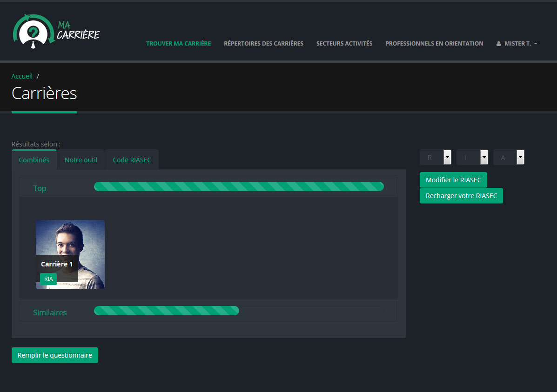This screenshot has width=557, height=392.
Task: Click the user icon beside Mister T.
Action: pyautogui.click(x=499, y=44)
